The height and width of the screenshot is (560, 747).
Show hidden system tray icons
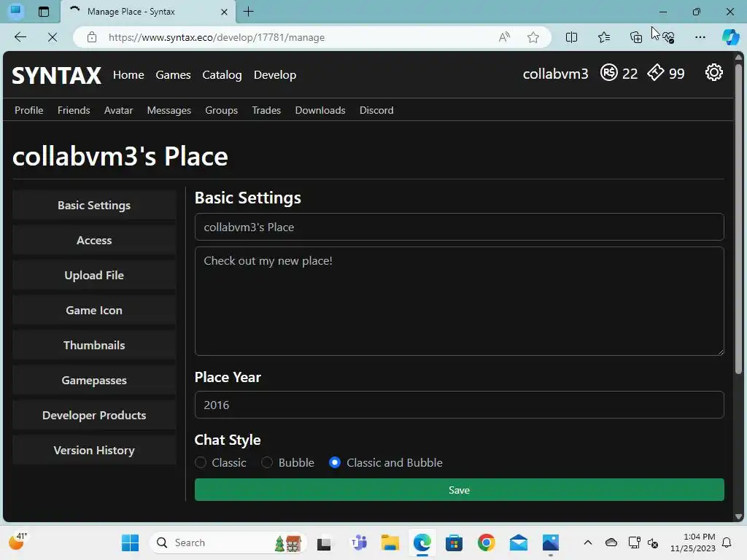[x=588, y=542]
